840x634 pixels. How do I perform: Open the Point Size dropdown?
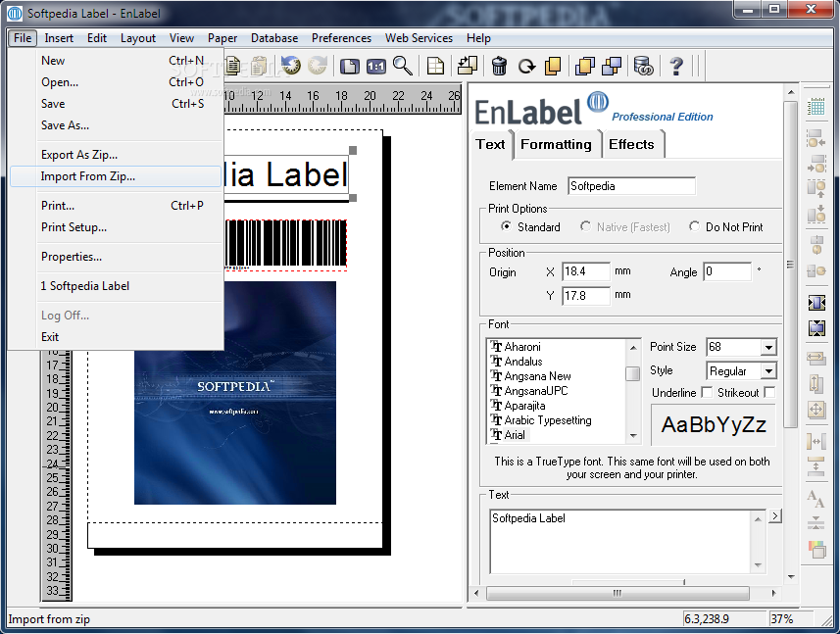(768, 348)
